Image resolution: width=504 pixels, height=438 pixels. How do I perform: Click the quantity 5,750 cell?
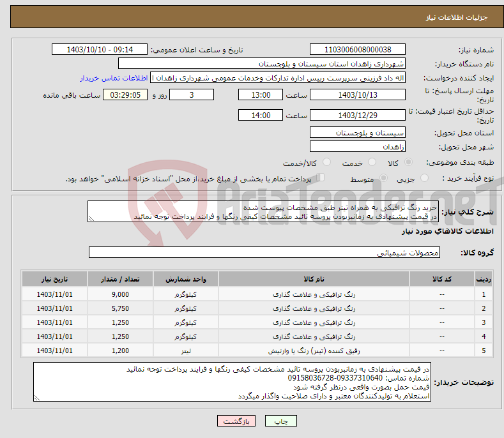120,308
